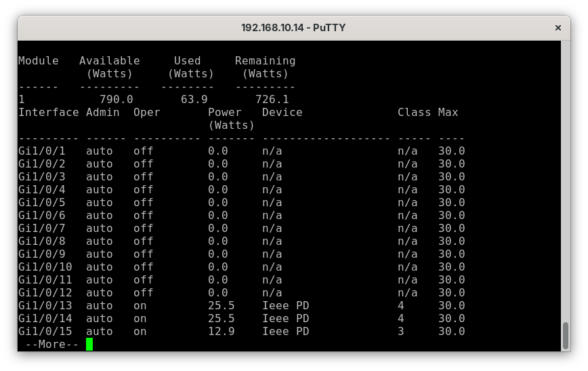Click class 4 value in Gi1/0/14 row
This screenshot has height=371, width=588.
pyautogui.click(x=401, y=318)
